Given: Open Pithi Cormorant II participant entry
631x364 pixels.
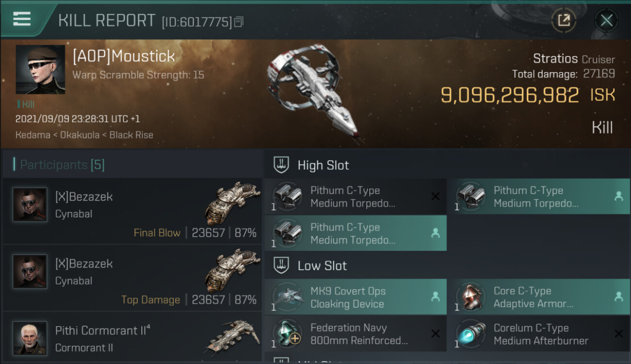Looking at the screenshot, I should (132, 338).
